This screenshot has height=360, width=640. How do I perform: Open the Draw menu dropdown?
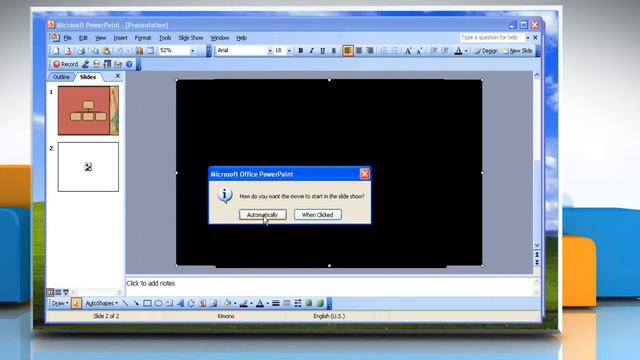59,303
